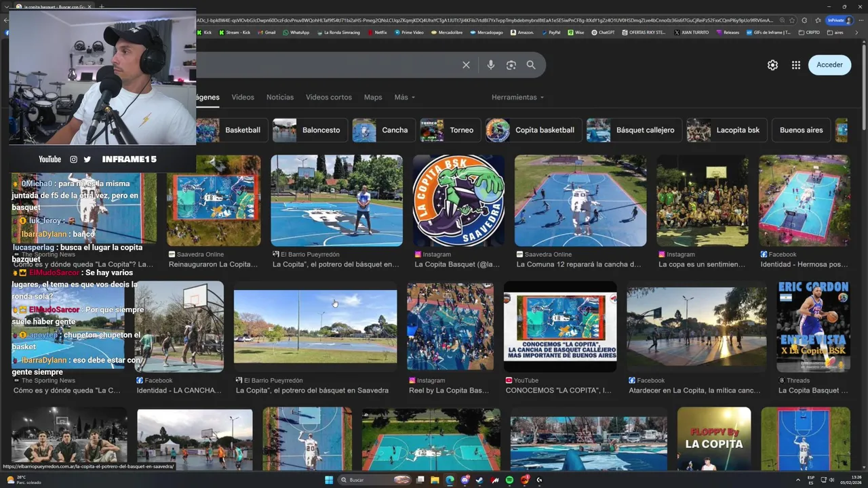Open 'Identidad - Hermosa pos...' Facebook link

[804, 264]
